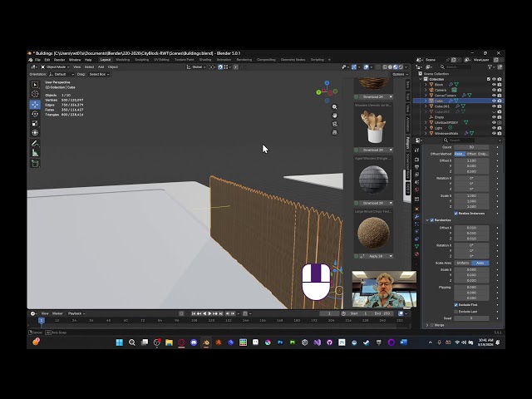Viewport: 532px width, 399px height.
Task: Toggle visibility eye for the Light object
Action: click(494, 128)
